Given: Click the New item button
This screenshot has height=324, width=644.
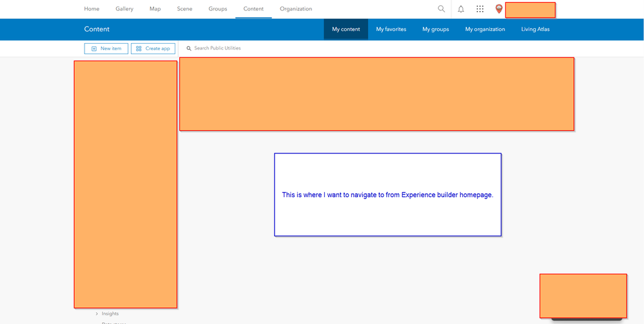Looking at the screenshot, I should [x=106, y=48].
